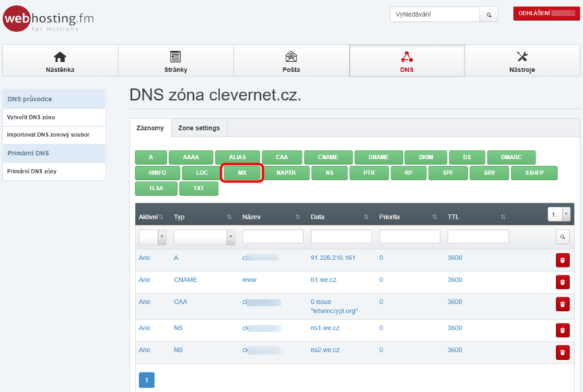The image size is (583, 392).
Task: Click Vytvořit DNS zónu link
Action: coord(31,117)
